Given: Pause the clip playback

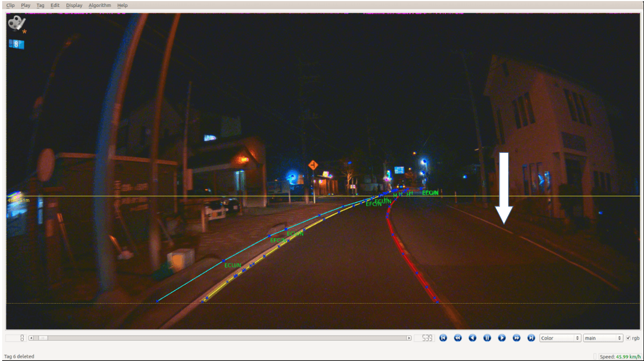Looking at the screenshot, I should pos(487,337).
